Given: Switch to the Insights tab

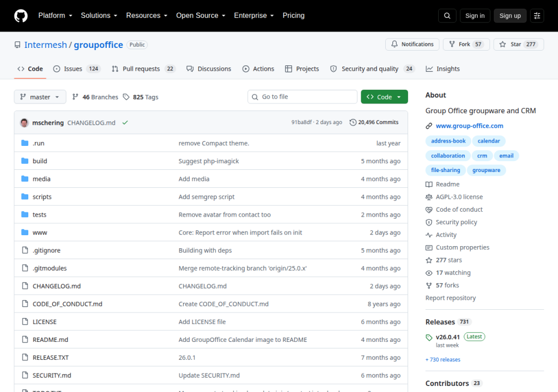Looking at the screenshot, I should 442,69.
